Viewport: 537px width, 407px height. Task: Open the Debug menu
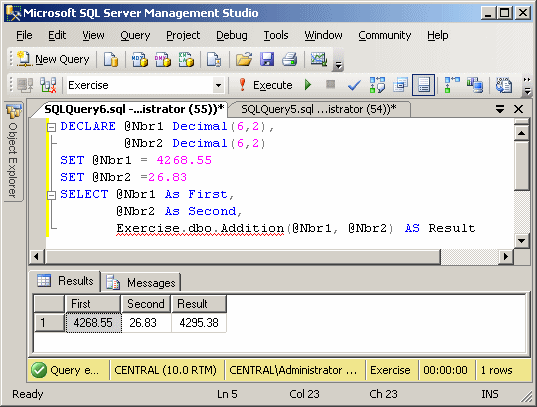(x=232, y=35)
